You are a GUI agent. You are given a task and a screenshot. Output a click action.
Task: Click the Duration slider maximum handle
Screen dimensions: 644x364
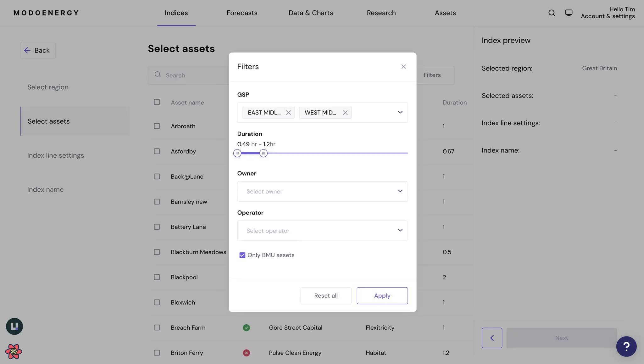tap(264, 153)
